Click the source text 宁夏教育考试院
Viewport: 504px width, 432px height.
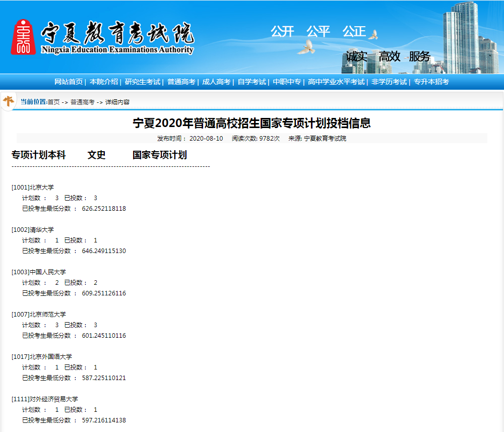tap(325, 139)
